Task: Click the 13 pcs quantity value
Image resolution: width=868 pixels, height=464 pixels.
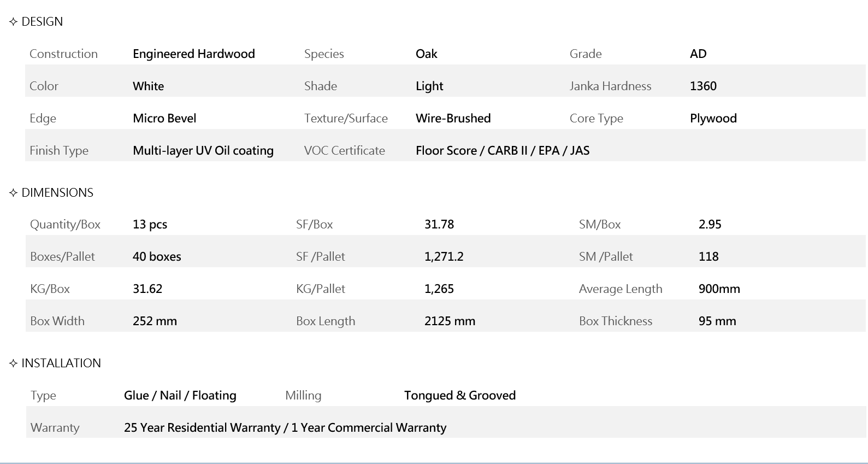Action: tap(150, 225)
